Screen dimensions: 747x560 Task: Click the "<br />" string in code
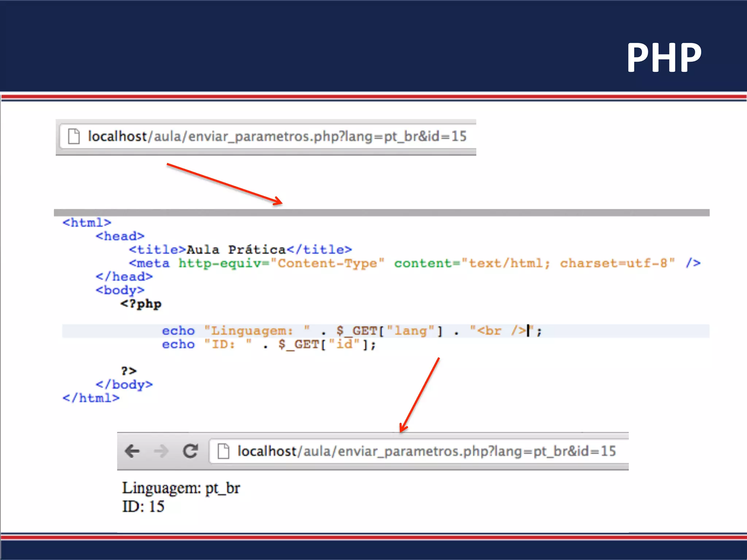pyautogui.click(x=502, y=331)
